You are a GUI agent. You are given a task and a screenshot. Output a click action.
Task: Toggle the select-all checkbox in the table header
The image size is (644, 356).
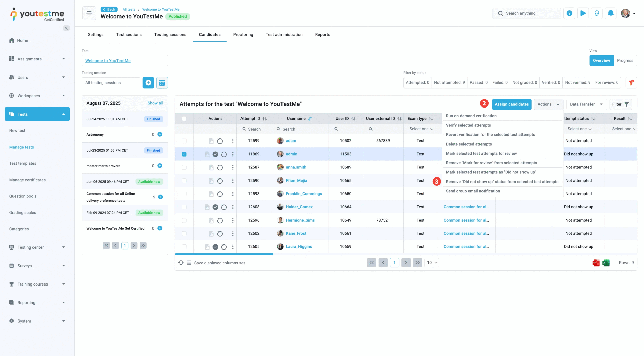184,119
